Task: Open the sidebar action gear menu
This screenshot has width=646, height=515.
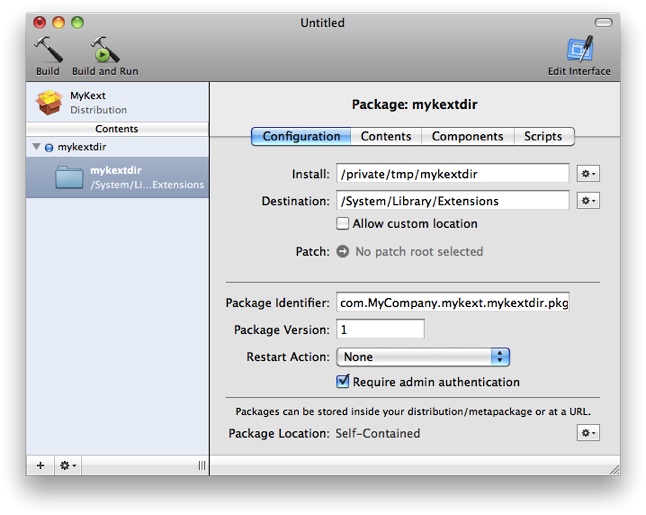Action: [68, 465]
